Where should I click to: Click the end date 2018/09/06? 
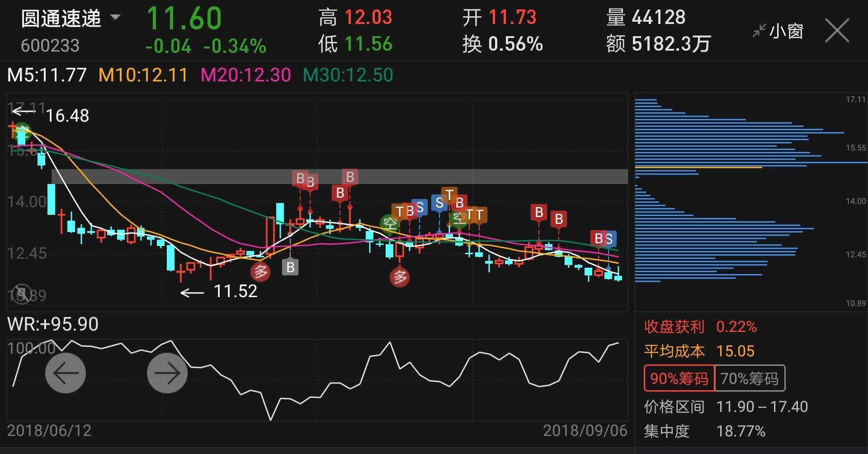click(x=585, y=430)
